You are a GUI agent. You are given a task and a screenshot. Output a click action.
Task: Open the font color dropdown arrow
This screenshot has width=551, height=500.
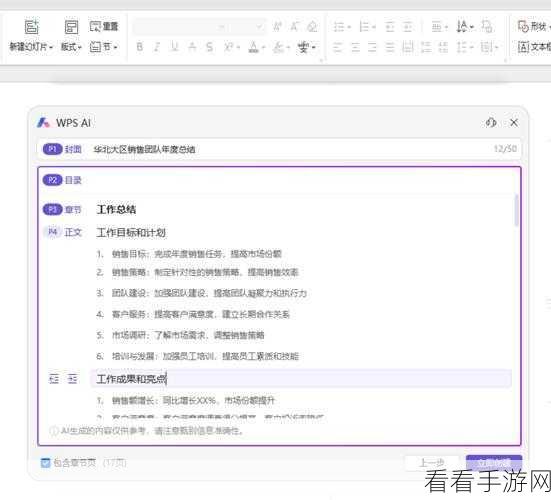(x=263, y=47)
